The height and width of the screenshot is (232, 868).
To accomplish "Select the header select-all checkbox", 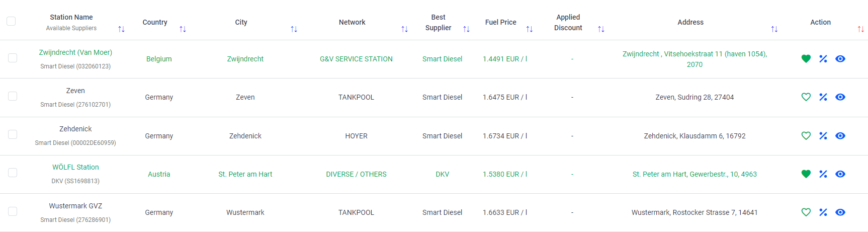I will [x=11, y=21].
